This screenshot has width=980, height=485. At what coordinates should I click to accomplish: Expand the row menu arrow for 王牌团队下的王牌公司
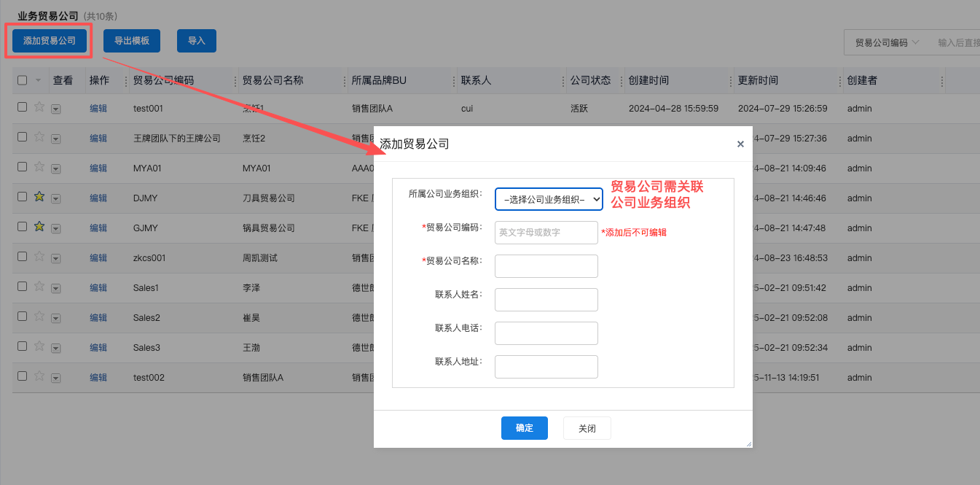[56, 139]
